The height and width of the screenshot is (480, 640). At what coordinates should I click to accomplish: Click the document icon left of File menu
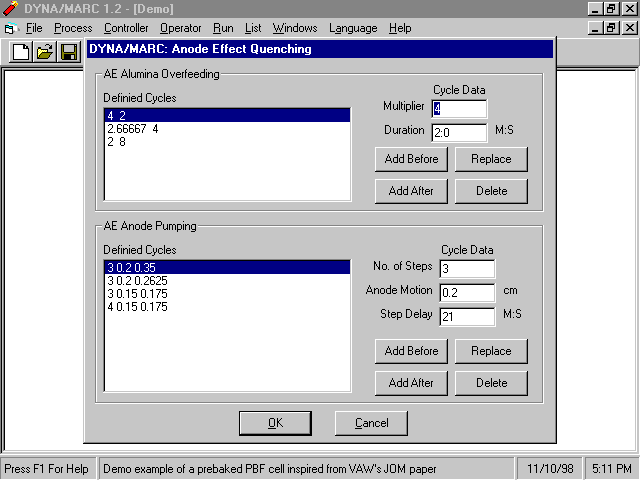11,28
